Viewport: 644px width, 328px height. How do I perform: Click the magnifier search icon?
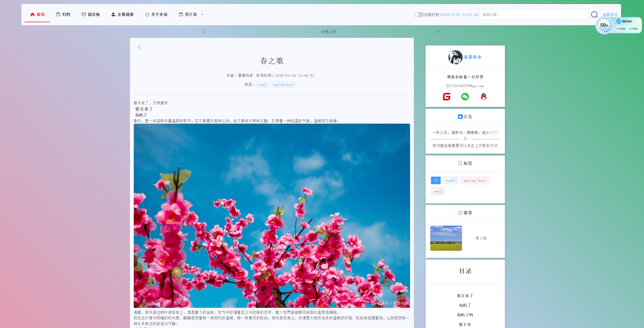tap(594, 15)
